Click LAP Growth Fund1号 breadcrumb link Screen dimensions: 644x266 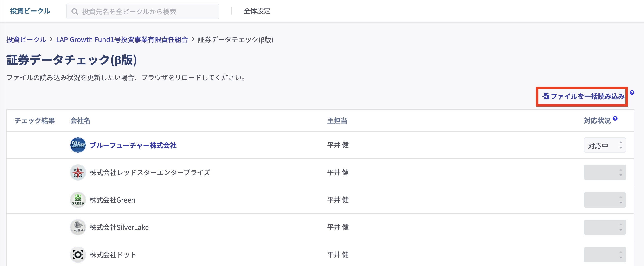122,40
